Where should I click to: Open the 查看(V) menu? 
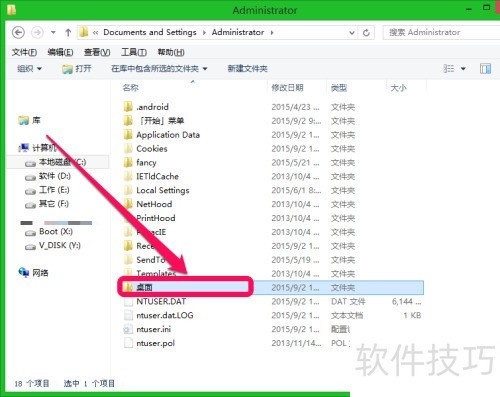97,52
